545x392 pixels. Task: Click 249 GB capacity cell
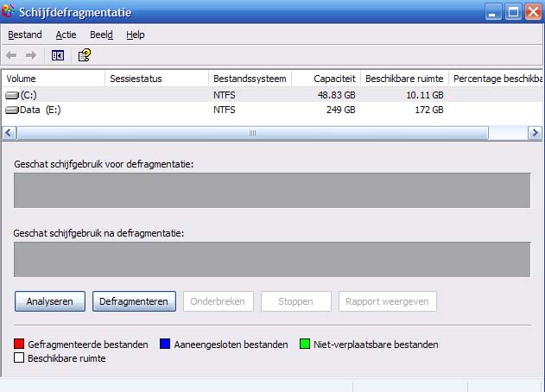coord(340,111)
